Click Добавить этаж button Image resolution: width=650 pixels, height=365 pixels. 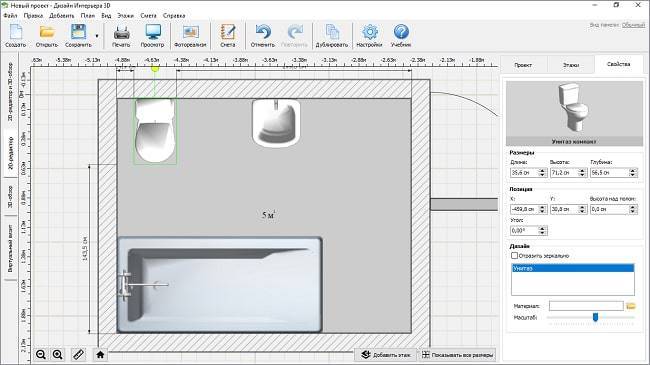pos(386,355)
